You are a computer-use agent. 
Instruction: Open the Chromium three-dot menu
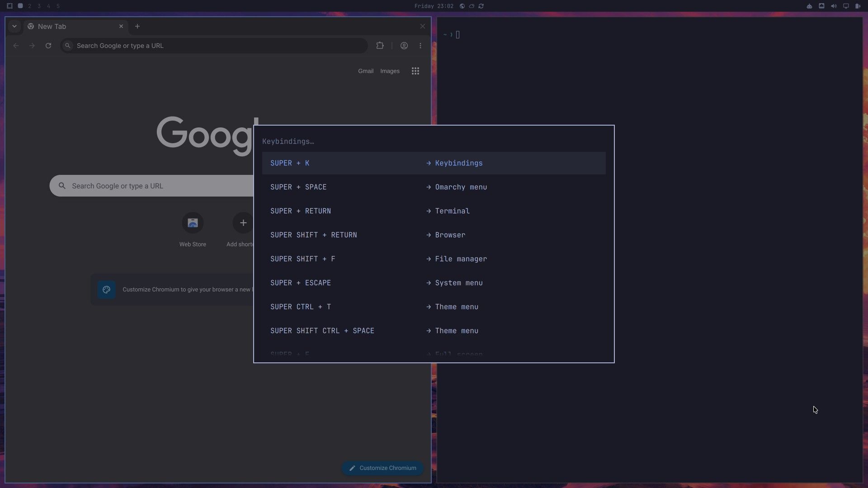420,46
